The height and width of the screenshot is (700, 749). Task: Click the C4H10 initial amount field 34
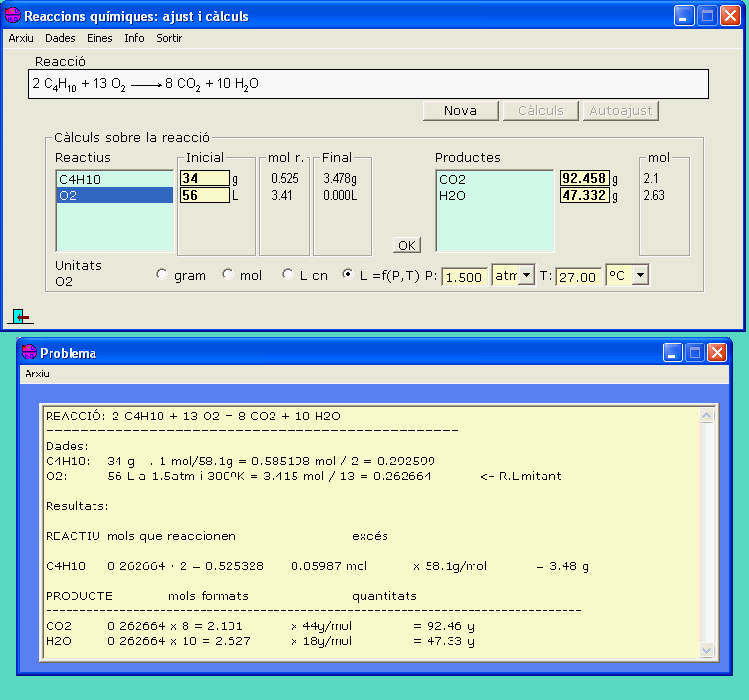click(205, 179)
